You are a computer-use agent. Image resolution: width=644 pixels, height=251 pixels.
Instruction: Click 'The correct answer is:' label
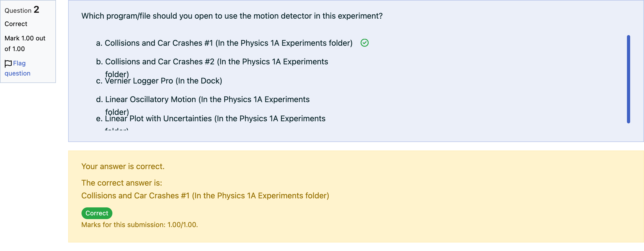click(122, 183)
